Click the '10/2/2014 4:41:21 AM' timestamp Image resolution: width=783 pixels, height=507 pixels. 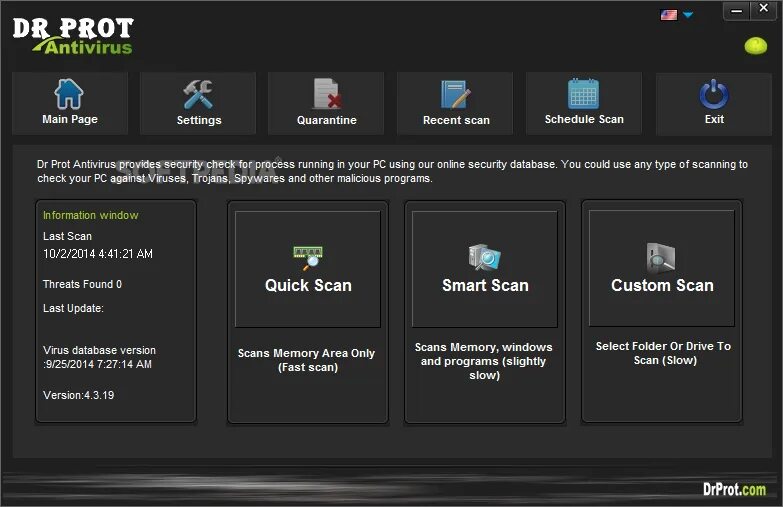point(98,254)
